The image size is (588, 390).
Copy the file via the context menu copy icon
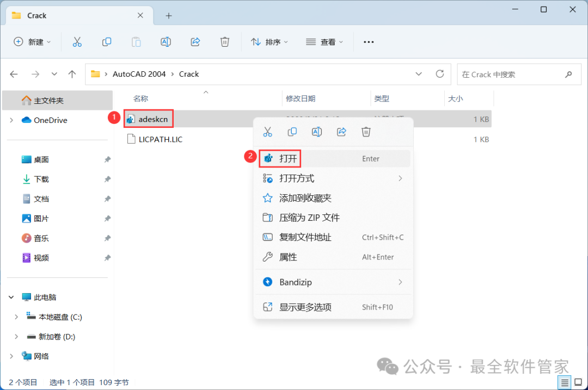click(292, 132)
